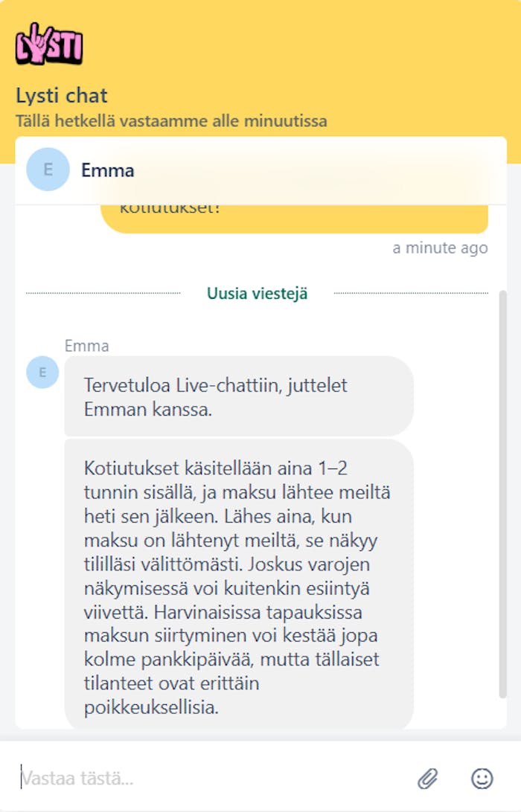Viewport: 521px width, 812px height.
Task: Open the emoji picker smiley icon
Action: coord(482,779)
